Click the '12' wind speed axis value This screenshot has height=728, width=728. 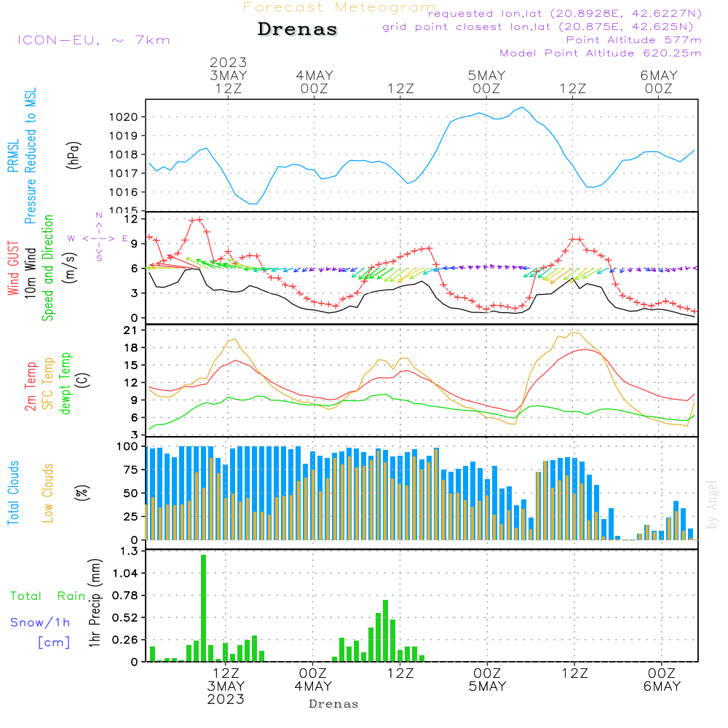(x=134, y=218)
